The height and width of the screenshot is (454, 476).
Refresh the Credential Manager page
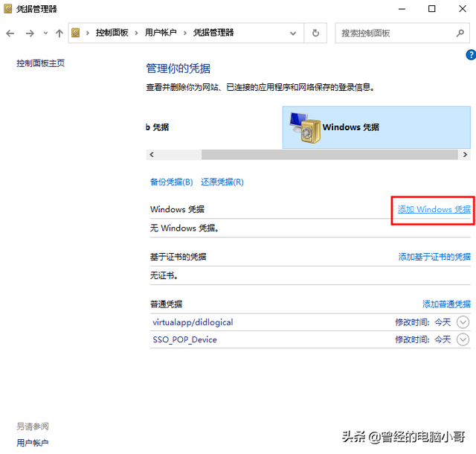315,33
